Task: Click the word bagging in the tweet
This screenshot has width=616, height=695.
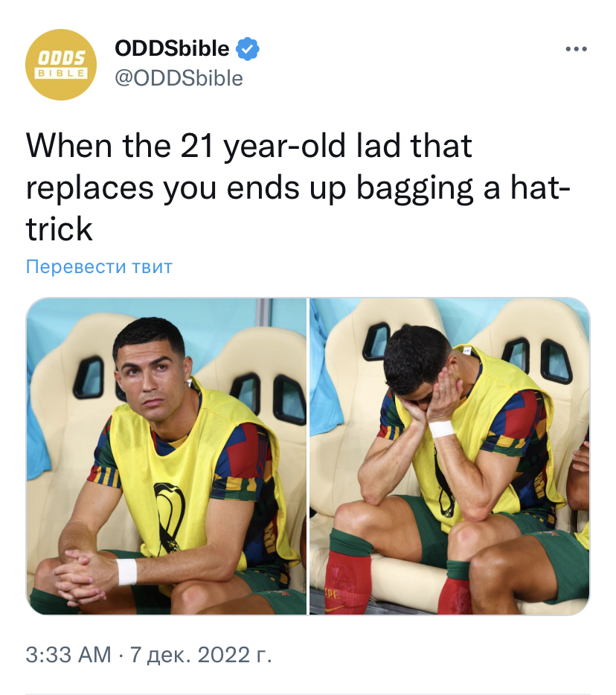Action: (x=414, y=188)
